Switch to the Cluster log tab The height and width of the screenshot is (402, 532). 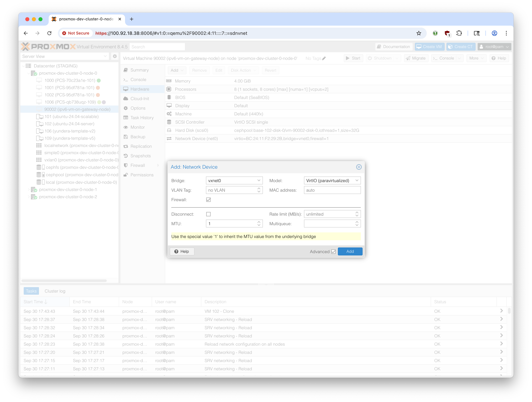pyautogui.click(x=55, y=291)
